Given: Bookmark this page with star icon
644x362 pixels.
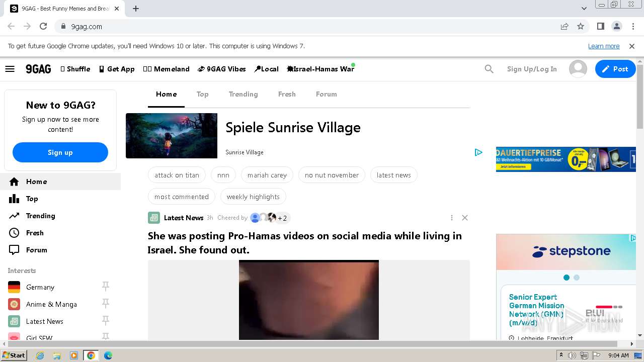Looking at the screenshot, I should coord(581,27).
